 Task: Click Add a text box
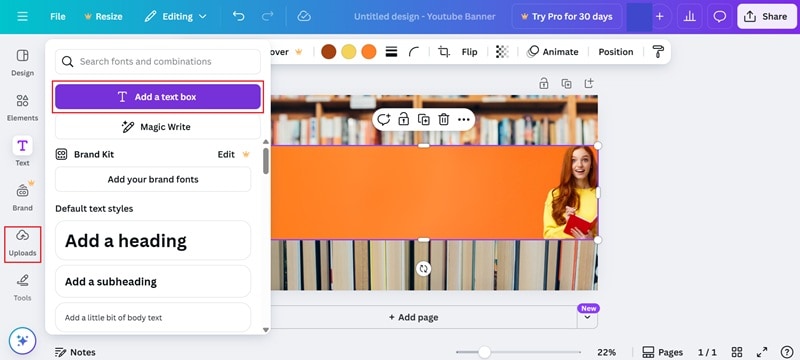(x=158, y=97)
